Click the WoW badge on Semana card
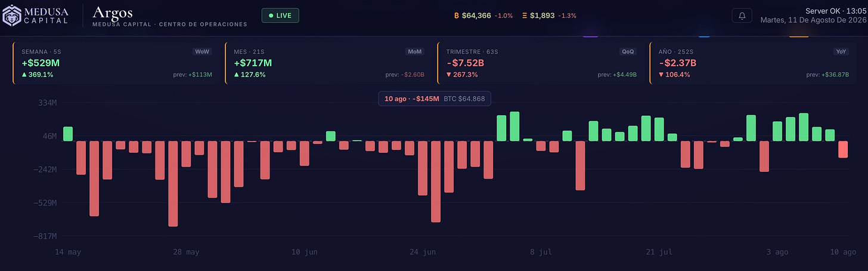 pyautogui.click(x=202, y=52)
